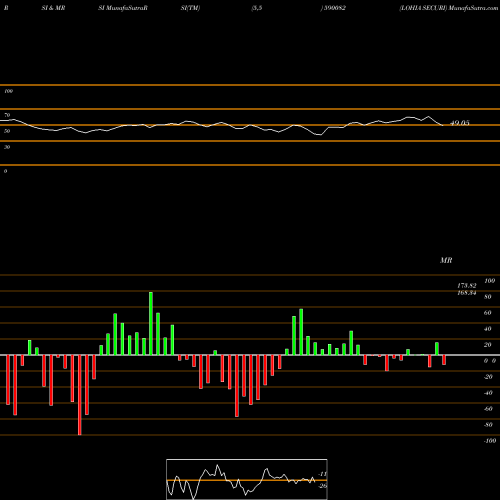Click the 173.82 value label
This screenshot has height=500, width=500.
click(467, 286)
